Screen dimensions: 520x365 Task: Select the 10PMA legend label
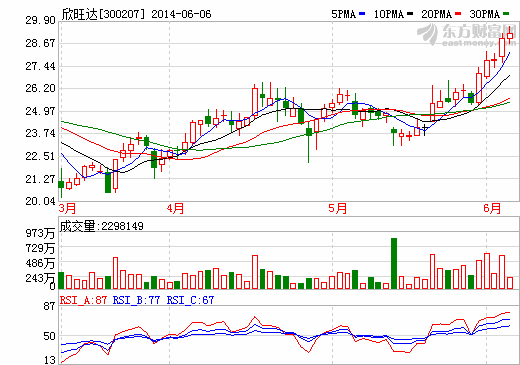[389, 14]
